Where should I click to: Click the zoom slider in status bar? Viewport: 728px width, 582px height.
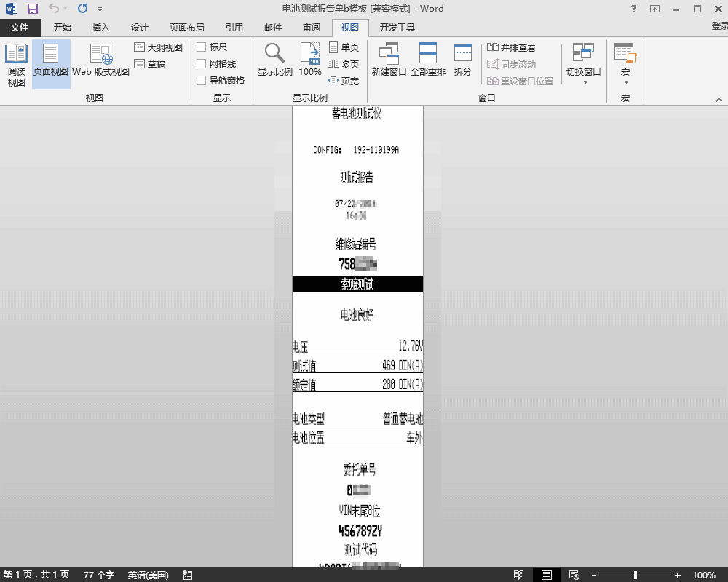pos(636,575)
